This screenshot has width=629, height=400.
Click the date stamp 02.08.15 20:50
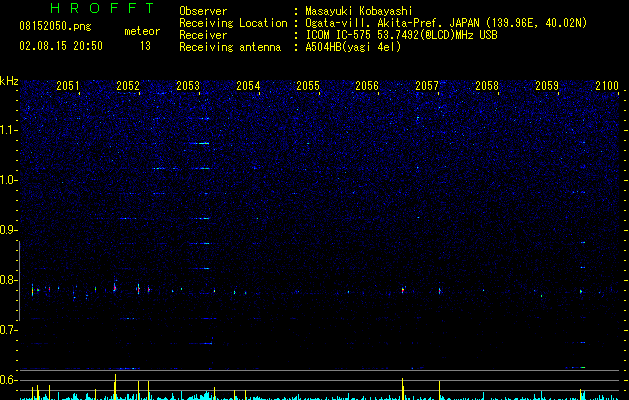61,46
